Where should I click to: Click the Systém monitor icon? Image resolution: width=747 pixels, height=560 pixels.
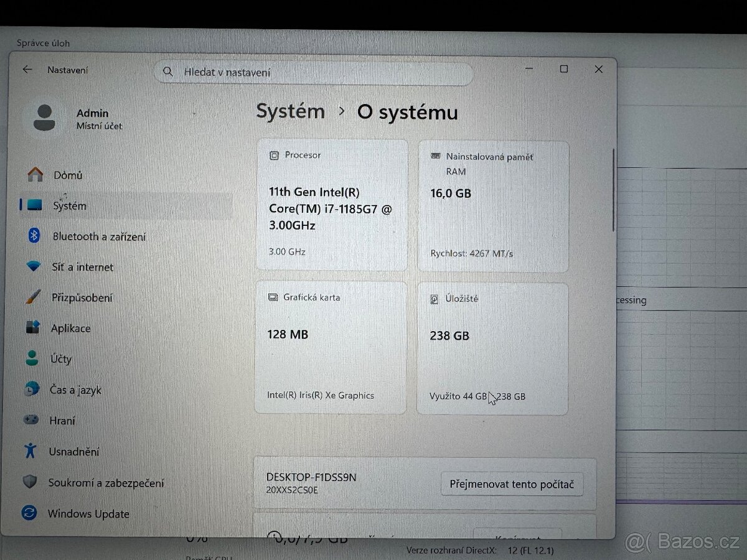[x=34, y=205]
